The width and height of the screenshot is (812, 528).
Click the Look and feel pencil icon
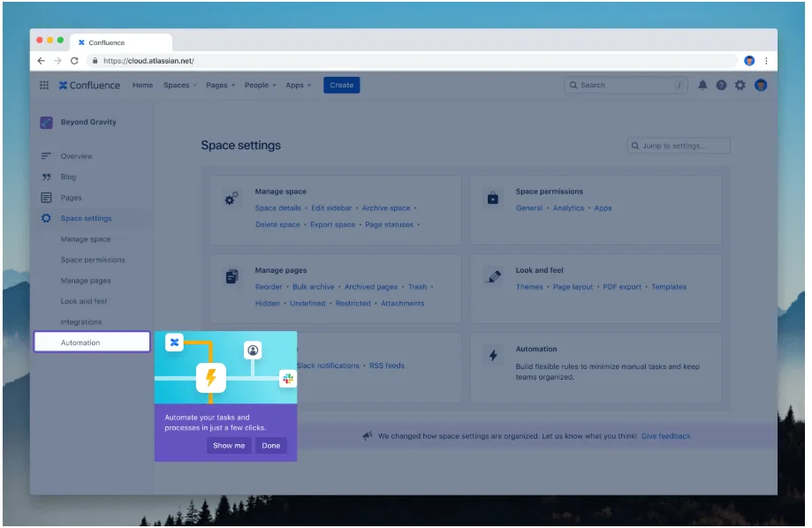(x=495, y=276)
